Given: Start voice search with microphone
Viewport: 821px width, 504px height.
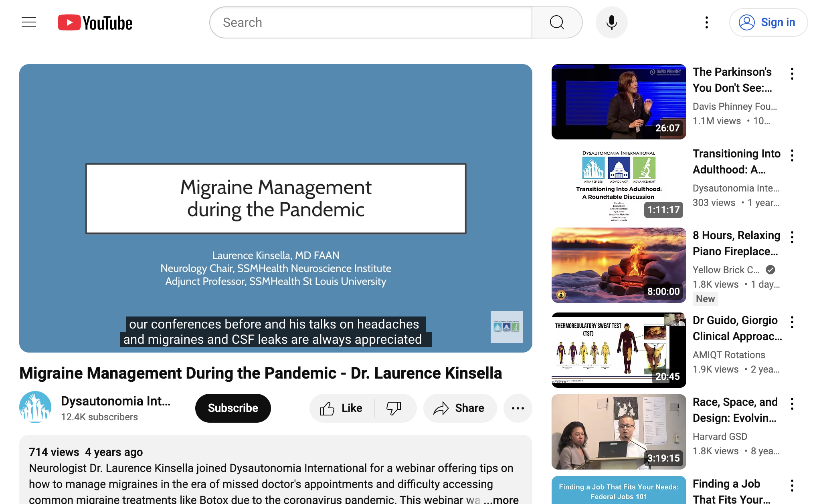Looking at the screenshot, I should pos(611,22).
